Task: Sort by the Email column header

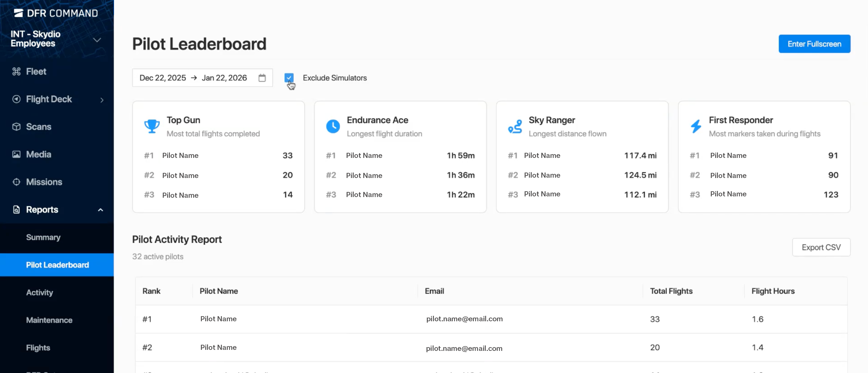Action: [434, 291]
